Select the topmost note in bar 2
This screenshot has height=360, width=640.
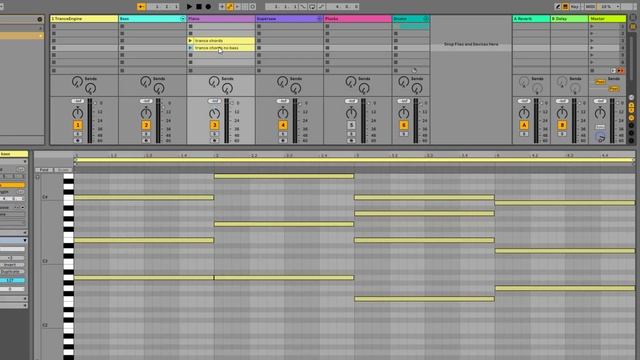[x=284, y=176]
